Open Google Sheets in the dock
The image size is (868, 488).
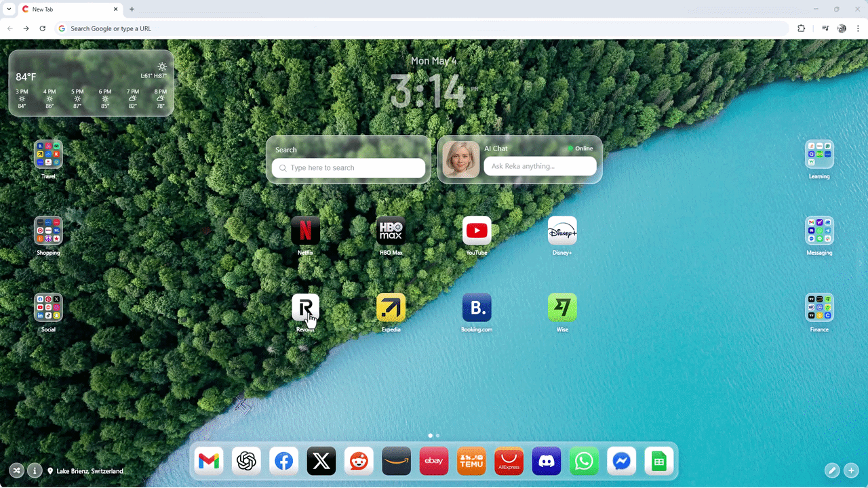[x=658, y=462]
